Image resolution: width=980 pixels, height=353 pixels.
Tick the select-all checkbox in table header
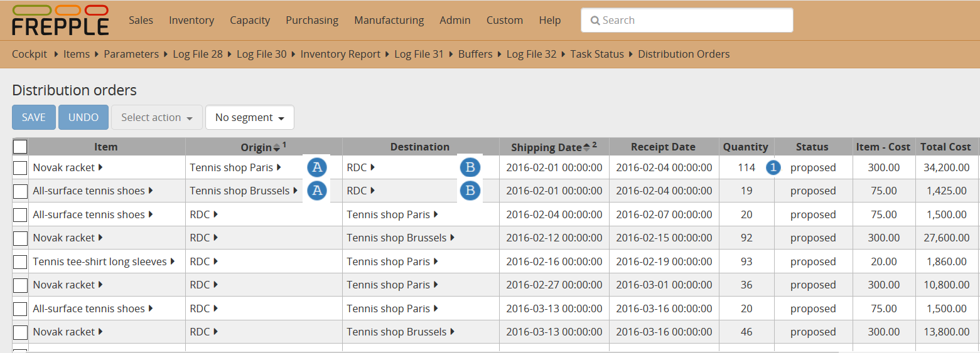[20, 147]
